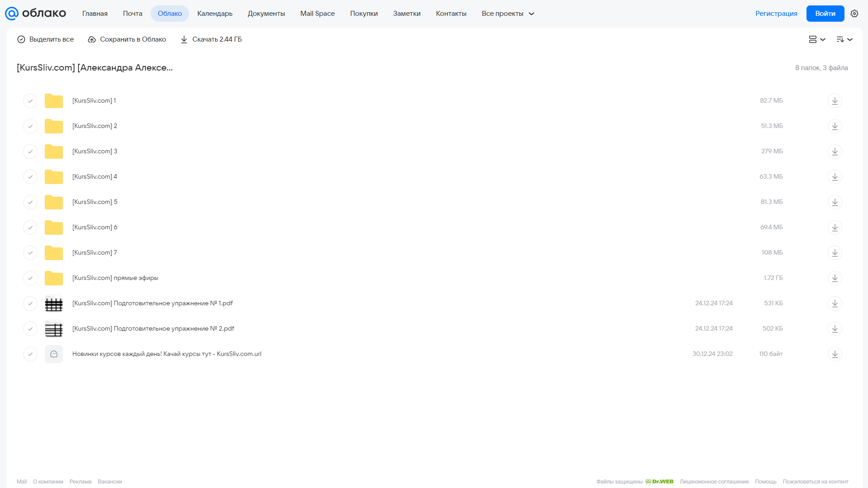Open the [KursSliv.com] 3 folder icon
This screenshot has width=868, height=488.
tap(54, 151)
